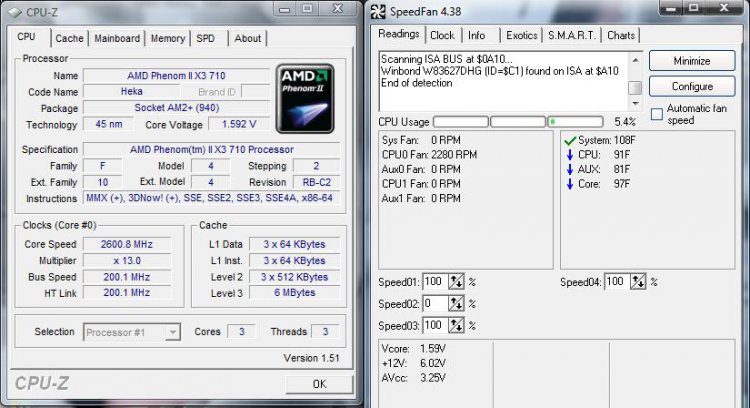Enable the Automatic fan speed checkbox
750x408 pixels.
click(x=657, y=114)
